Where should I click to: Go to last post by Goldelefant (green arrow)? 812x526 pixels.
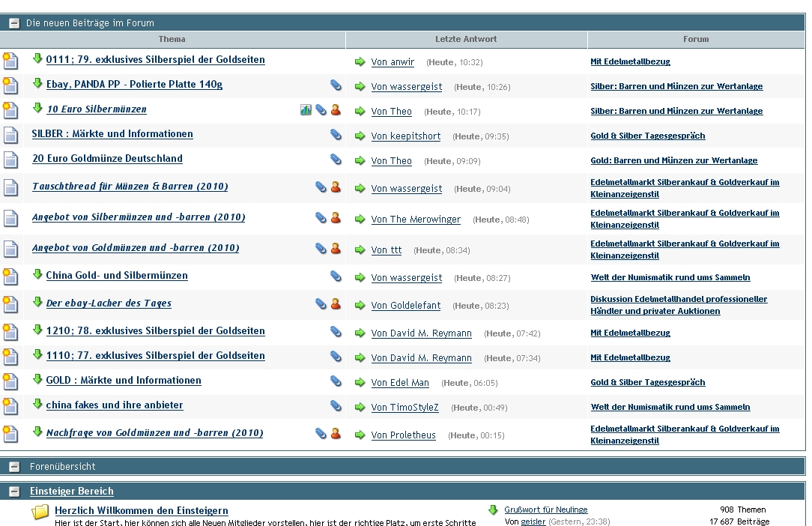pyautogui.click(x=360, y=306)
